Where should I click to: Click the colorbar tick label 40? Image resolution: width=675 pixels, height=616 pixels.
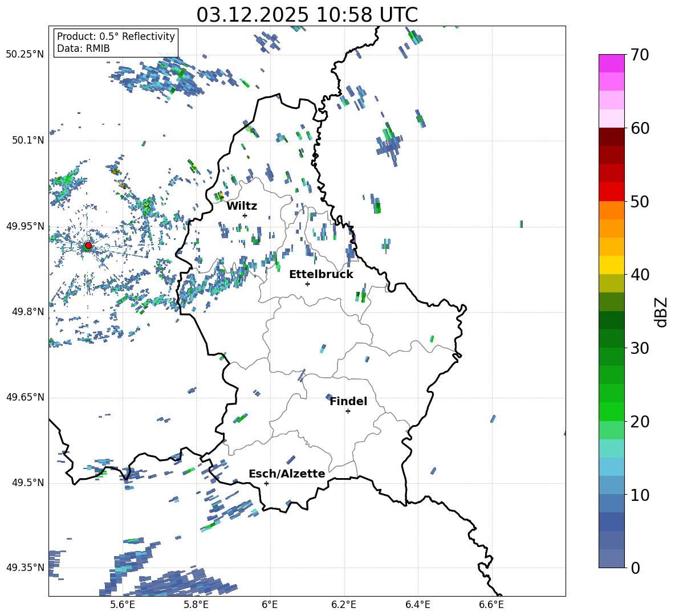[640, 275]
